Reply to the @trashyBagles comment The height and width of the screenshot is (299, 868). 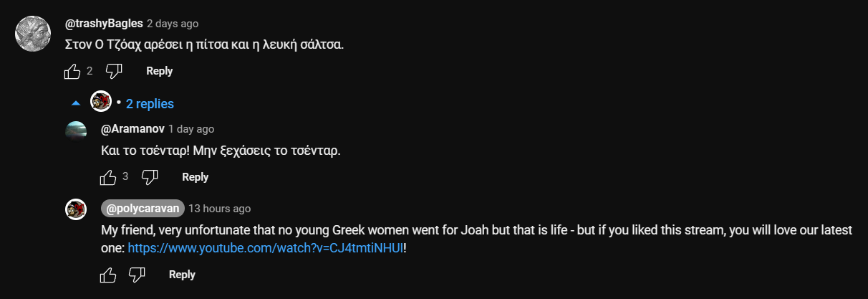pos(160,71)
